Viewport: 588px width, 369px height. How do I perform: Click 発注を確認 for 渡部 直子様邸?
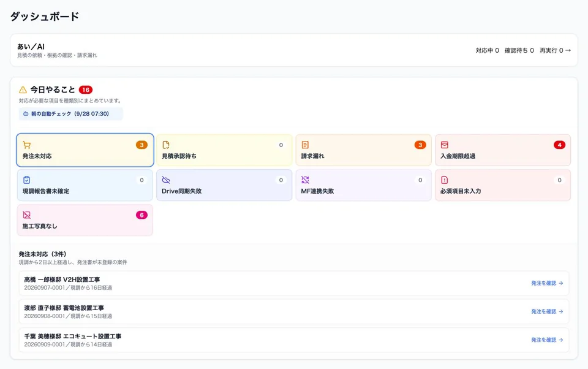pos(547,311)
